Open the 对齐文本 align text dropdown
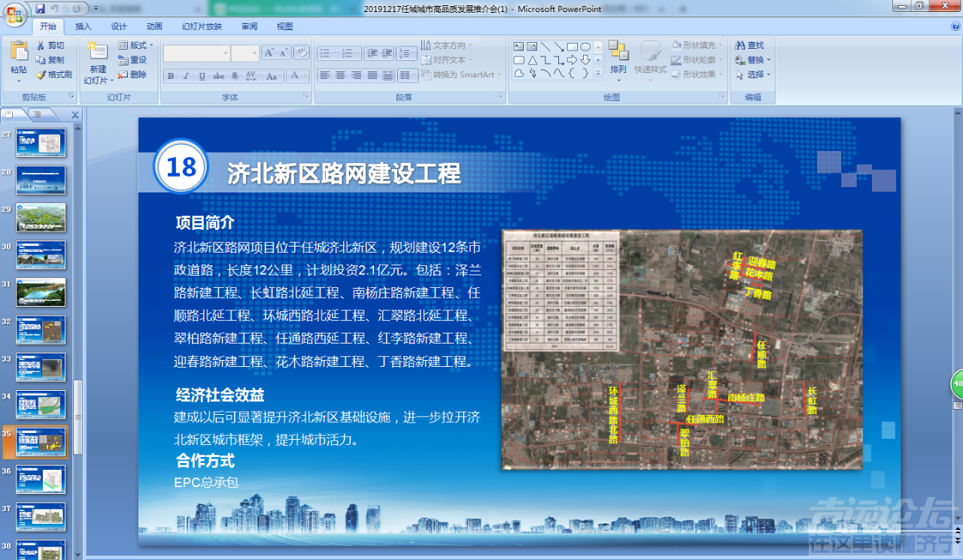Image resolution: width=963 pixels, height=560 pixels. pyautogui.click(x=447, y=59)
